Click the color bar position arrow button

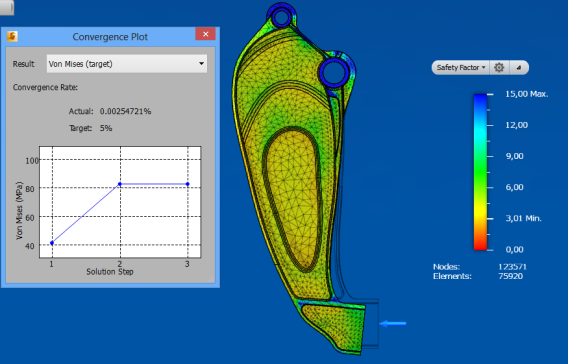tap(519, 67)
